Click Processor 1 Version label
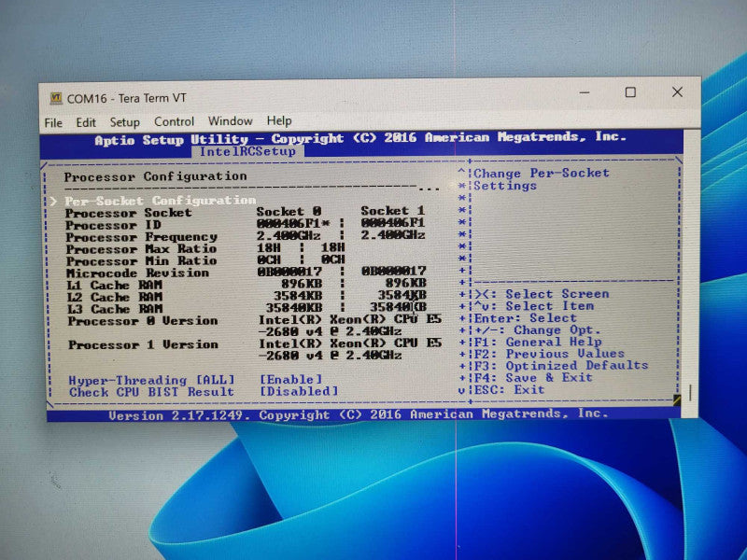This screenshot has width=747, height=560. click(x=144, y=344)
